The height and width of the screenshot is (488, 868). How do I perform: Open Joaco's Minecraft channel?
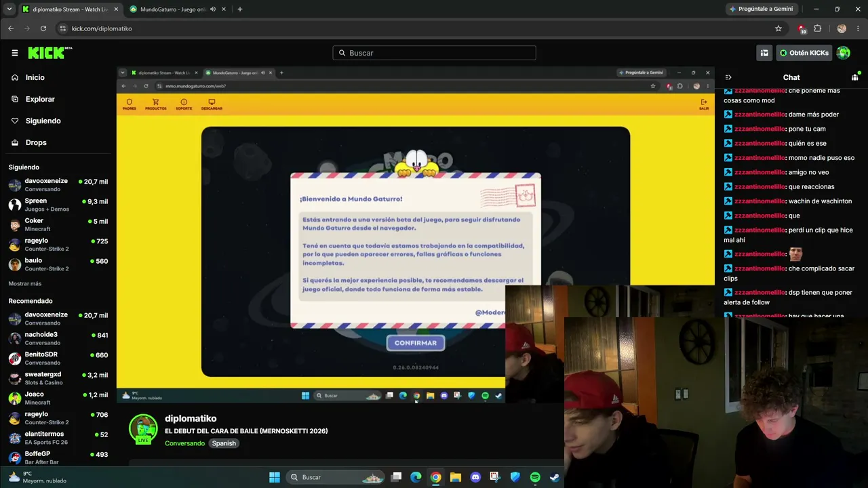pos(58,398)
